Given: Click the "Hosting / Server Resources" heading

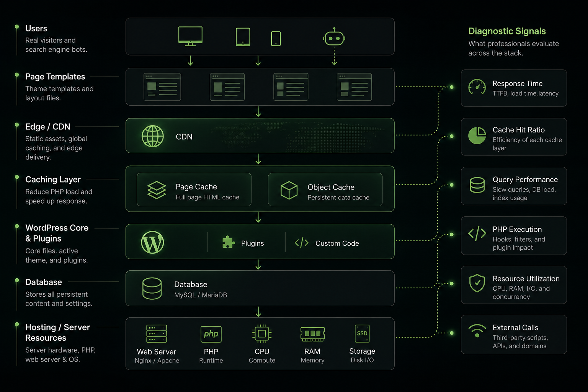Looking at the screenshot, I should tap(57, 333).
